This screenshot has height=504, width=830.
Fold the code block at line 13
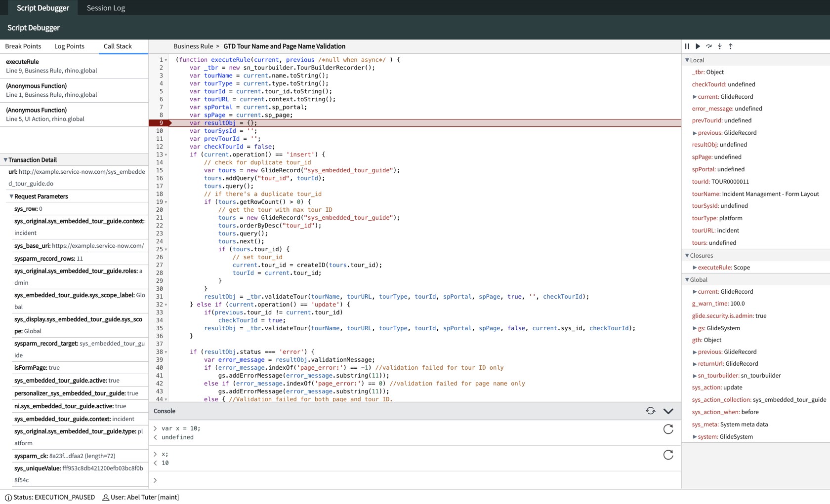tap(166, 155)
